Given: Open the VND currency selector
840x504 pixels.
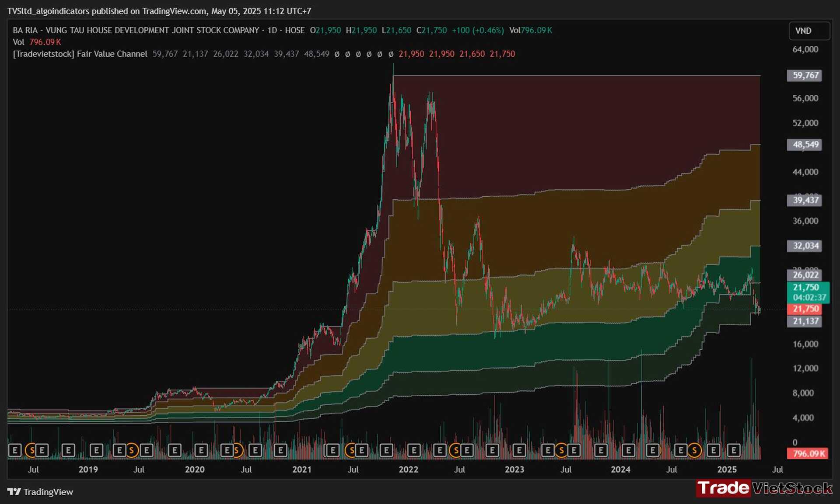Looking at the screenshot, I should 809,31.
